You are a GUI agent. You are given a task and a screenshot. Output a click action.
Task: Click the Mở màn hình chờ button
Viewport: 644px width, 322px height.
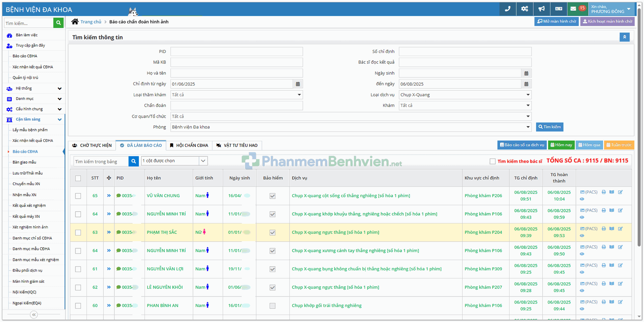556,21
